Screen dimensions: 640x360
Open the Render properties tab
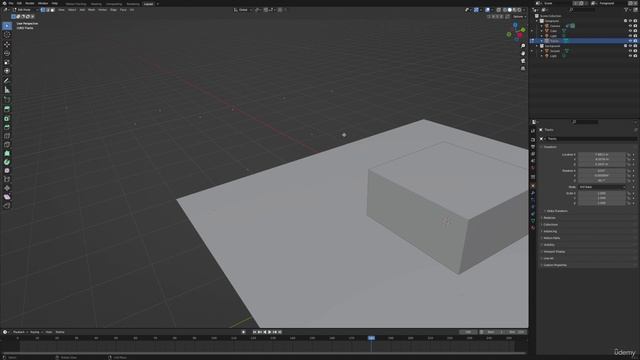click(533, 140)
